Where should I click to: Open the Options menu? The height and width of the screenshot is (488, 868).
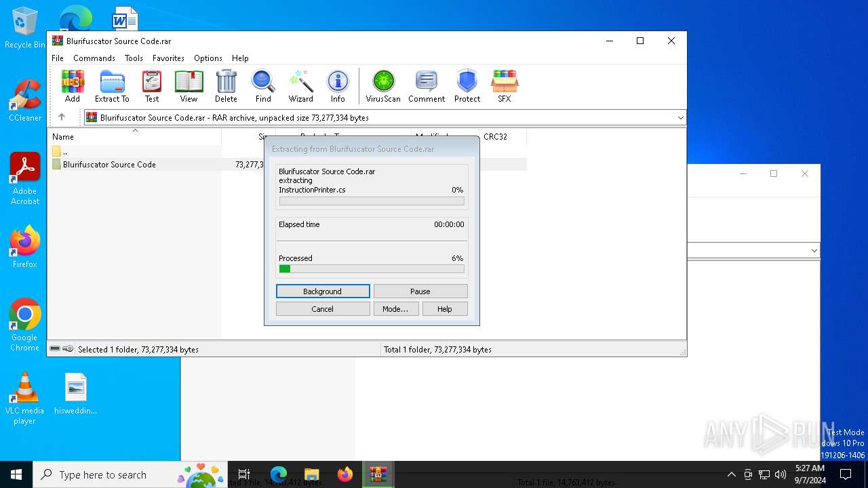208,58
